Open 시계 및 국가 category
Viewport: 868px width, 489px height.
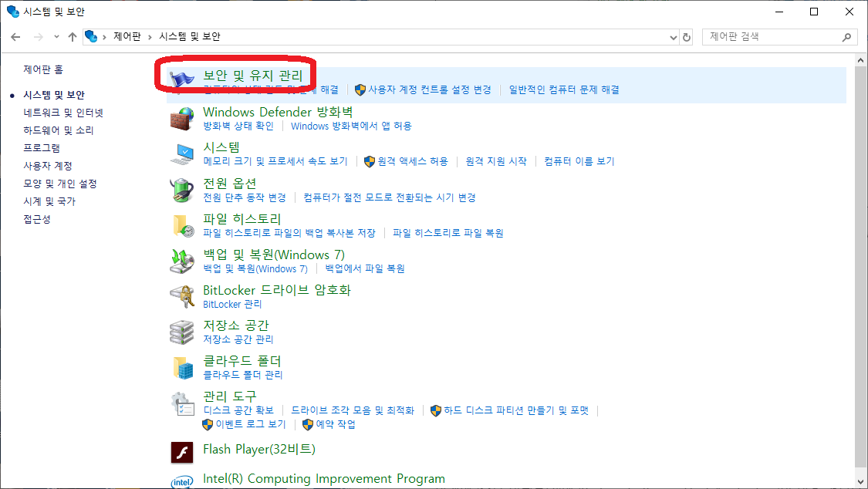tap(49, 201)
